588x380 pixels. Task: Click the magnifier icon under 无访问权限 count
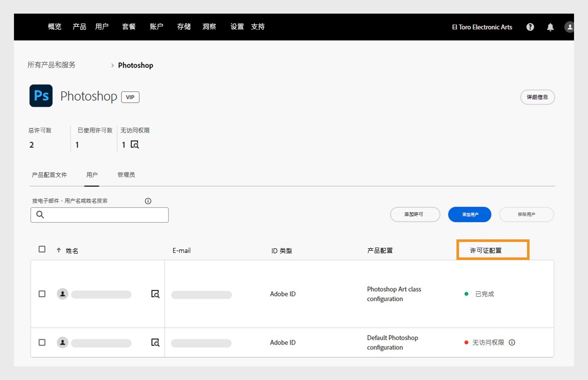(x=135, y=145)
